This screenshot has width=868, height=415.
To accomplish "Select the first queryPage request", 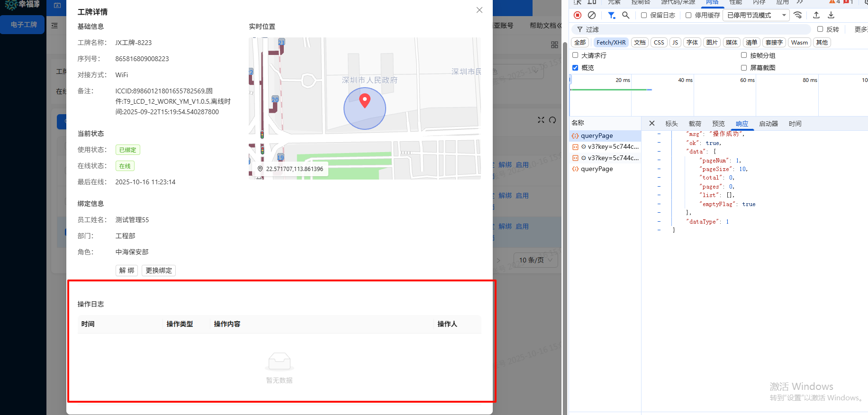I will (x=605, y=136).
